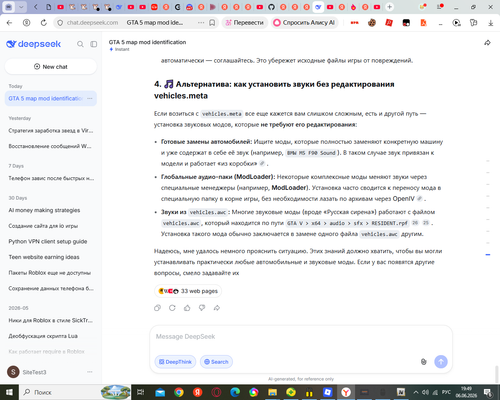Open citation 26 after RESIDENT.rpf
The width and height of the screenshot is (500, 400).
(x=415, y=223)
